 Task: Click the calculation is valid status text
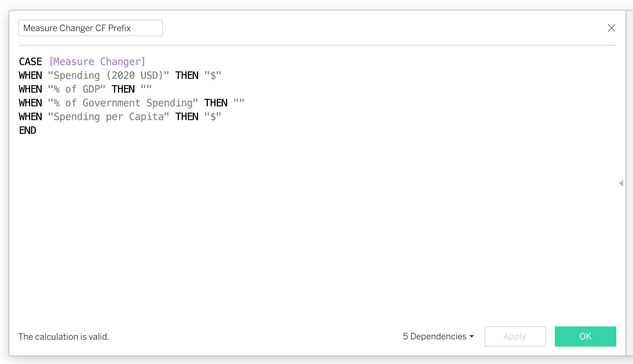pos(64,337)
